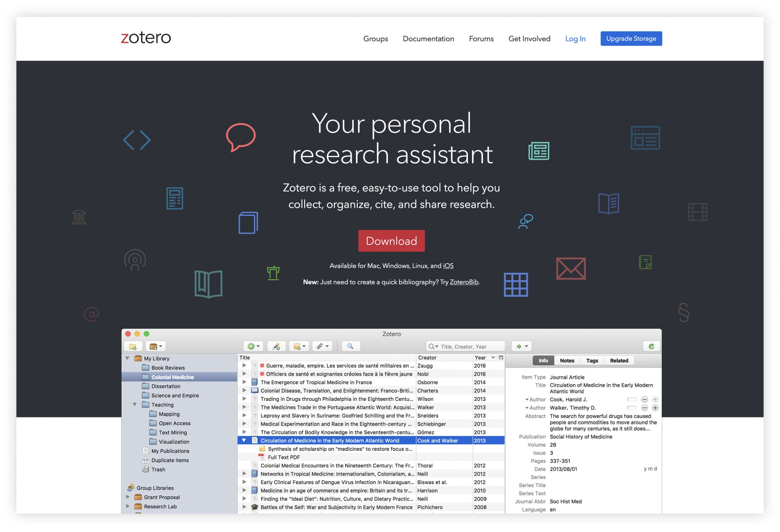Click the Group Libraries icon
780x532 pixels.
(131, 488)
